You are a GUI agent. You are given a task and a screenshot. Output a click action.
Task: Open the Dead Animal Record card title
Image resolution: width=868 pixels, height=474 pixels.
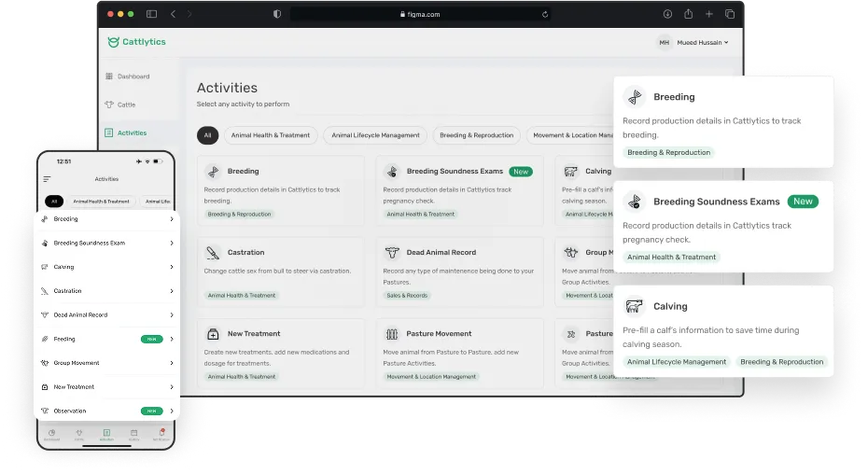[441, 253]
